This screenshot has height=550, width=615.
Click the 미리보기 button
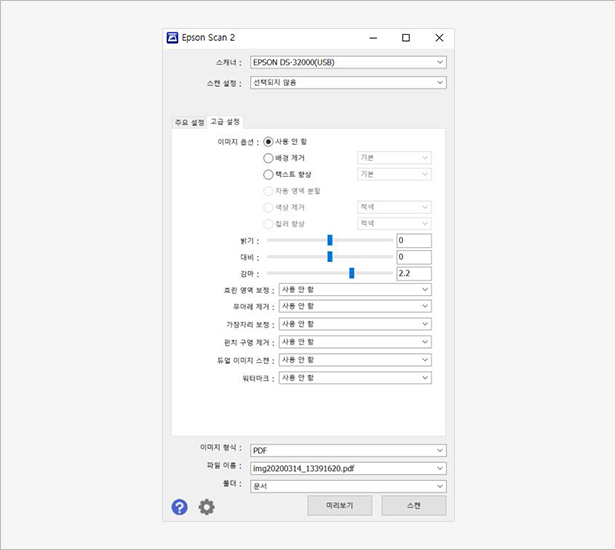(x=340, y=505)
